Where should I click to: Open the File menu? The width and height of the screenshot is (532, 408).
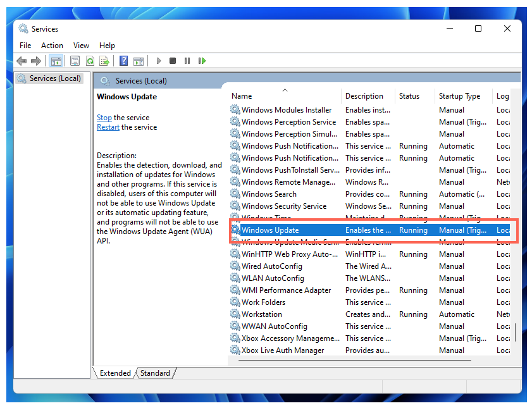point(25,46)
